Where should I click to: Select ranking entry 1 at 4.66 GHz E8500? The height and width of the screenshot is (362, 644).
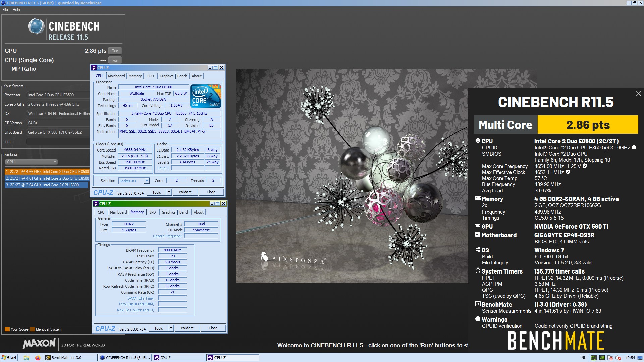pos(47,171)
